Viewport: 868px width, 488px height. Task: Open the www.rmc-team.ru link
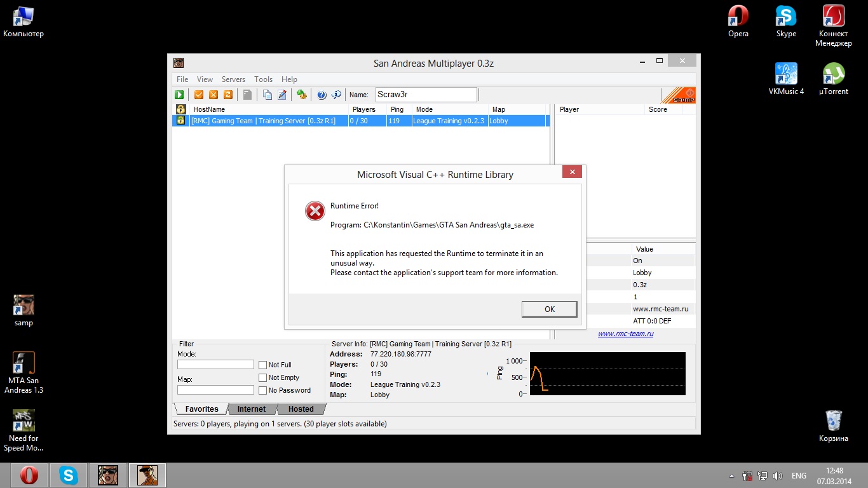(x=625, y=334)
